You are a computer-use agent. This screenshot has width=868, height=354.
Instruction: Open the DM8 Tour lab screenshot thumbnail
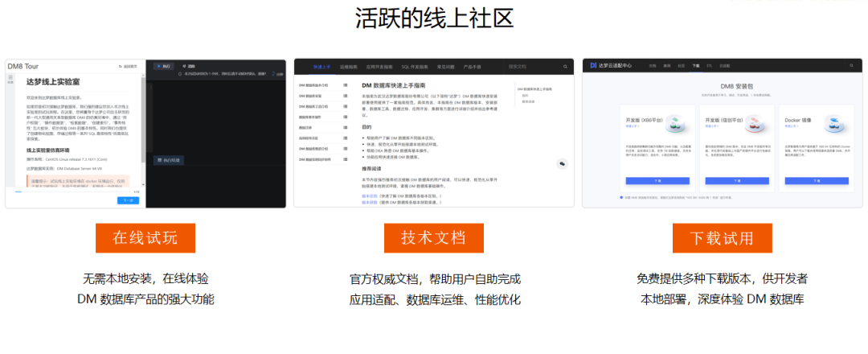[x=145, y=134]
